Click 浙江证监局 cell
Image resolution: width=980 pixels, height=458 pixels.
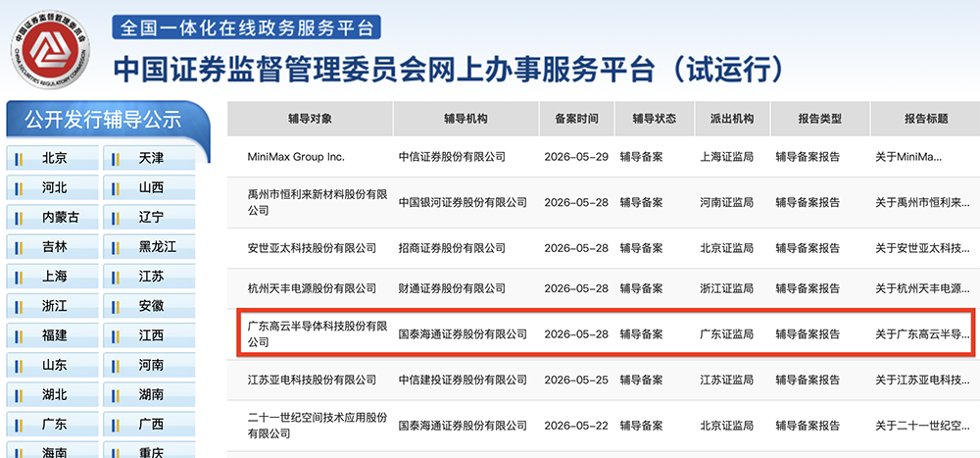click(x=727, y=288)
